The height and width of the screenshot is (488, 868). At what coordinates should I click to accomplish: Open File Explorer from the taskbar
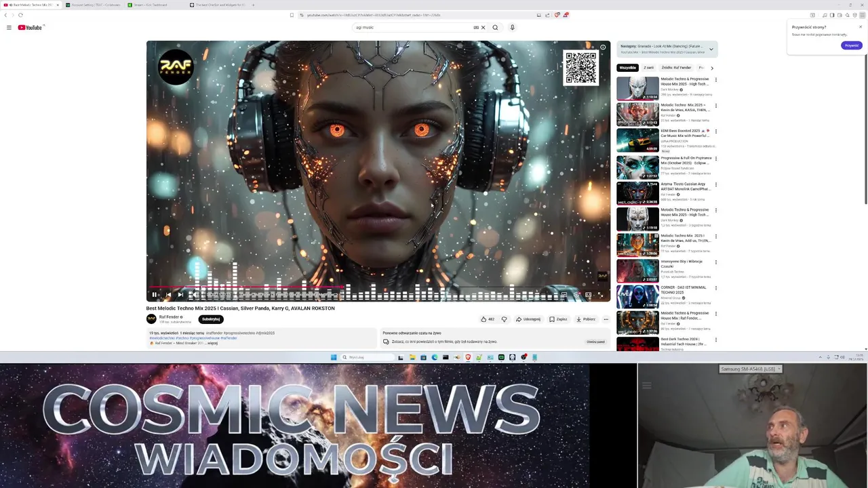pyautogui.click(x=412, y=357)
